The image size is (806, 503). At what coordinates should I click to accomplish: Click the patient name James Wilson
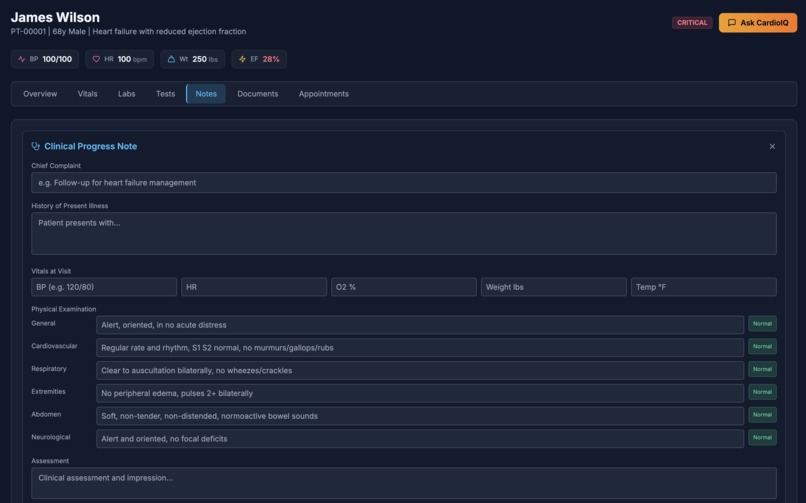56,17
